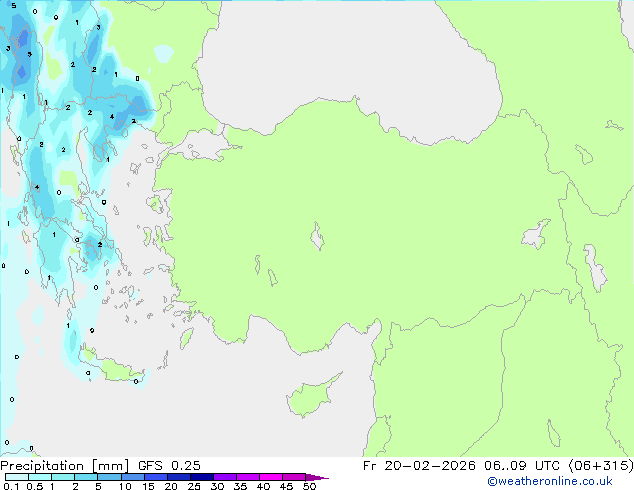Click the date 'Fr 20-02-2026' text
Image resolution: width=634 pixels, height=490 pixels.
(419, 466)
